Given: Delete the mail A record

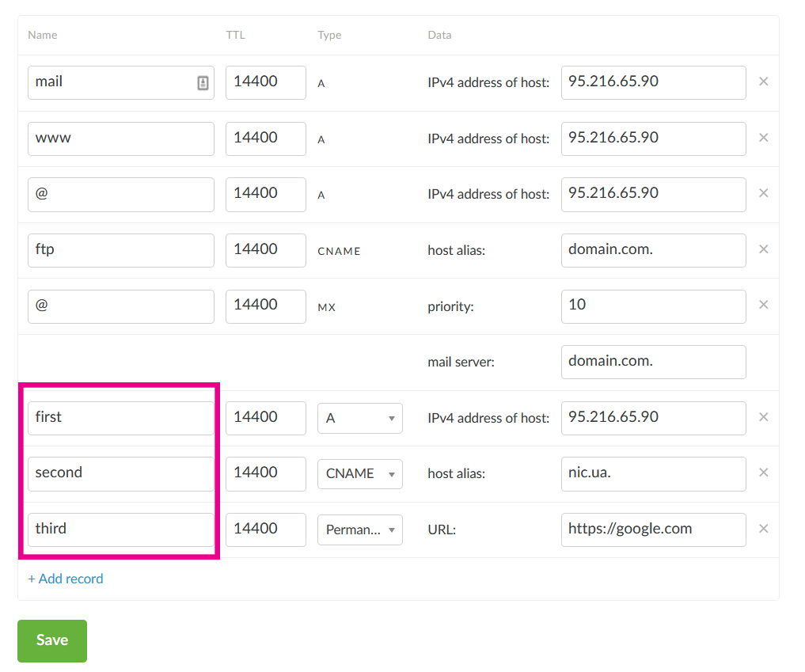Looking at the screenshot, I should pos(763,82).
